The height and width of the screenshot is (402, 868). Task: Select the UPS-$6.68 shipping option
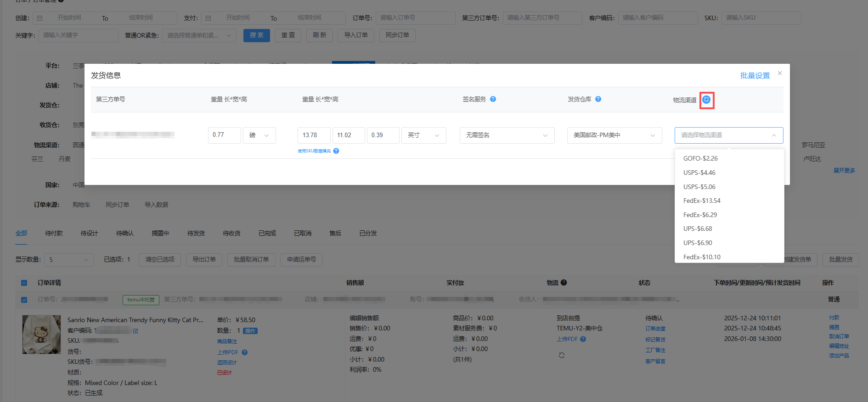(698, 229)
